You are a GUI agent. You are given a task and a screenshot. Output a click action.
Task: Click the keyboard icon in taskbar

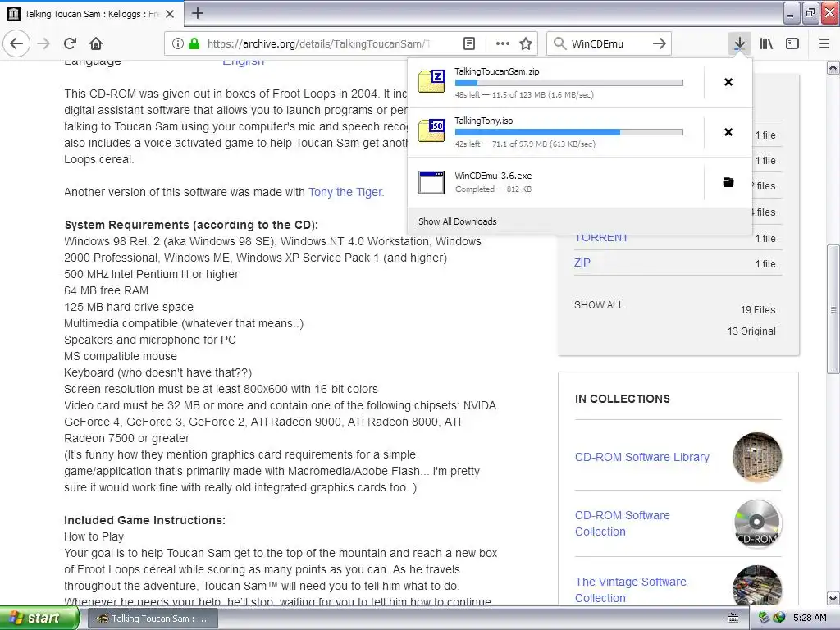pos(733,619)
